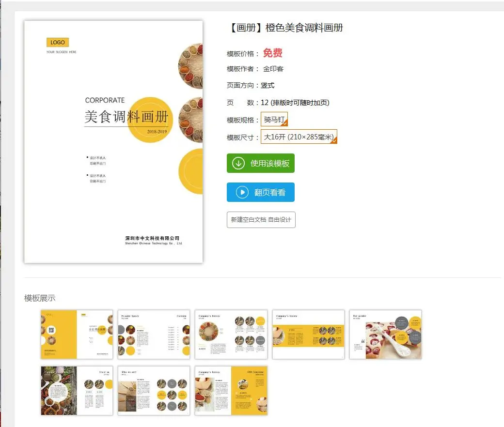The height and width of the screenshot is (427, 504).
Task: Select the 骑马钉 binding specification
Action: click(274, 119)
